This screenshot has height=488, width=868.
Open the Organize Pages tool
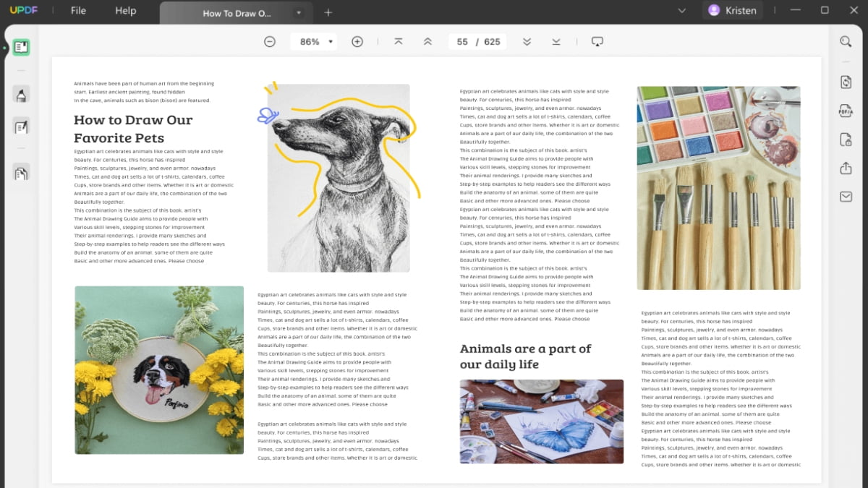(21, 173)
